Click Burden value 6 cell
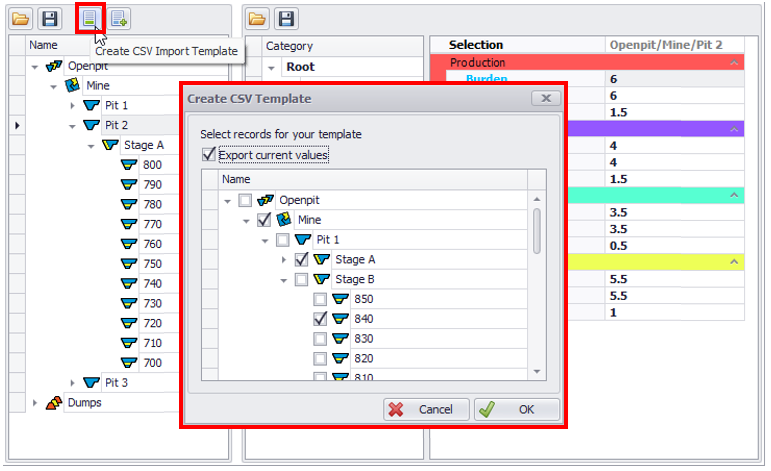The height and width of the screenshot is (471, 771). click(674, 79)
